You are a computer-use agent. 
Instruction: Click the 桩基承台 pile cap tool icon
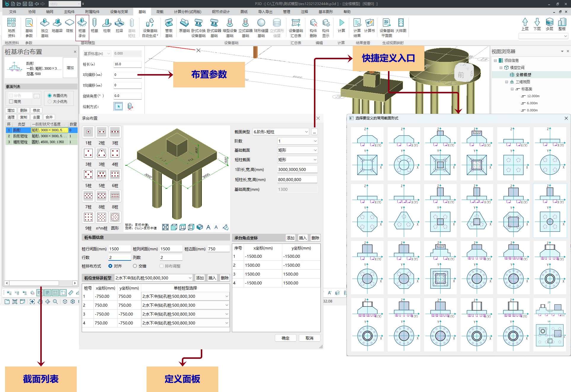[82, 23]
